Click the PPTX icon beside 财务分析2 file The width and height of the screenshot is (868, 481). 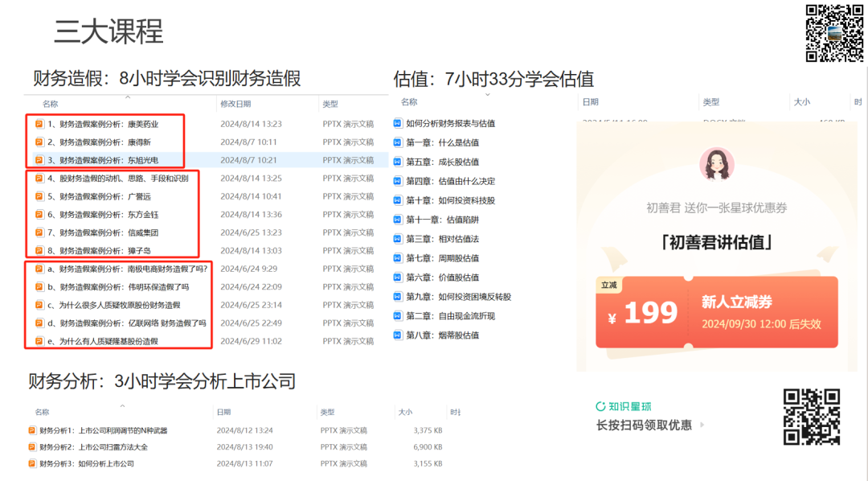click(32, 446)
